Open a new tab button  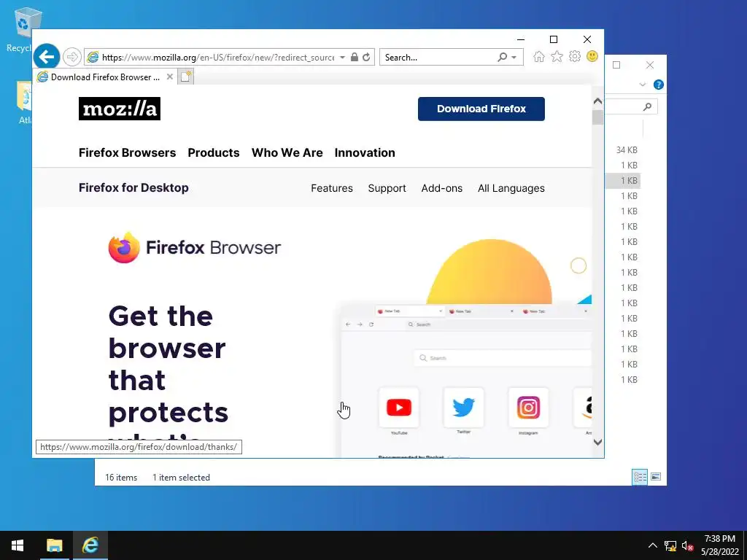[x=186, y=77]
